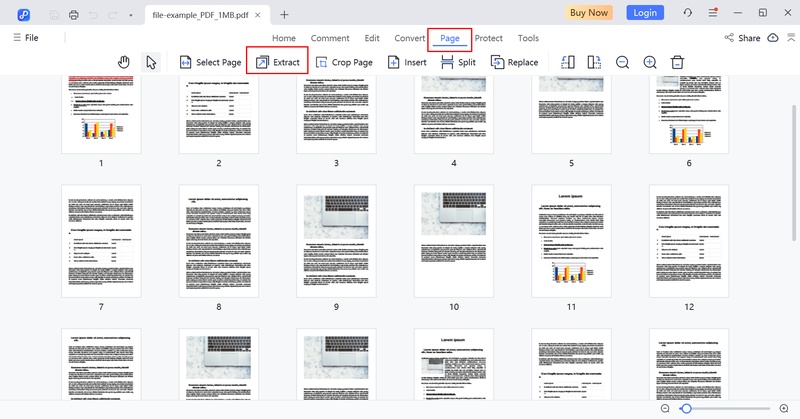
Task: Click the Print icon in title bar
Action: coord(74,14)
